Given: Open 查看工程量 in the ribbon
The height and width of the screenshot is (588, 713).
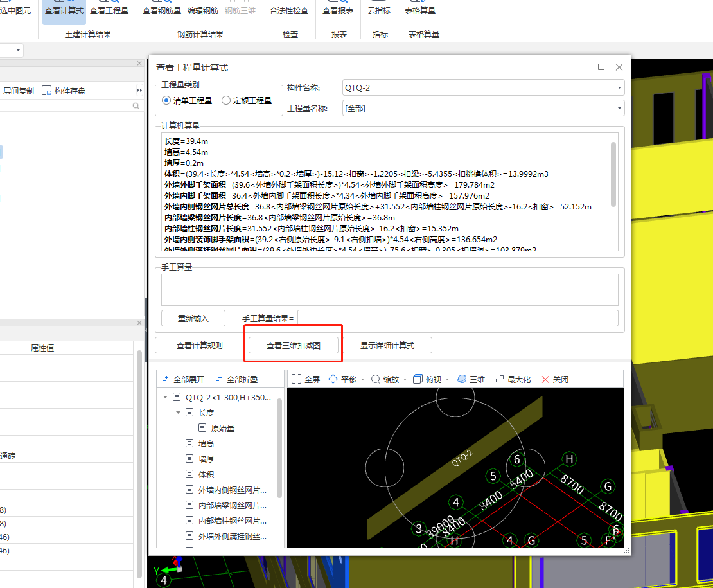Looking at the screenshot, I should click(109, 10).
